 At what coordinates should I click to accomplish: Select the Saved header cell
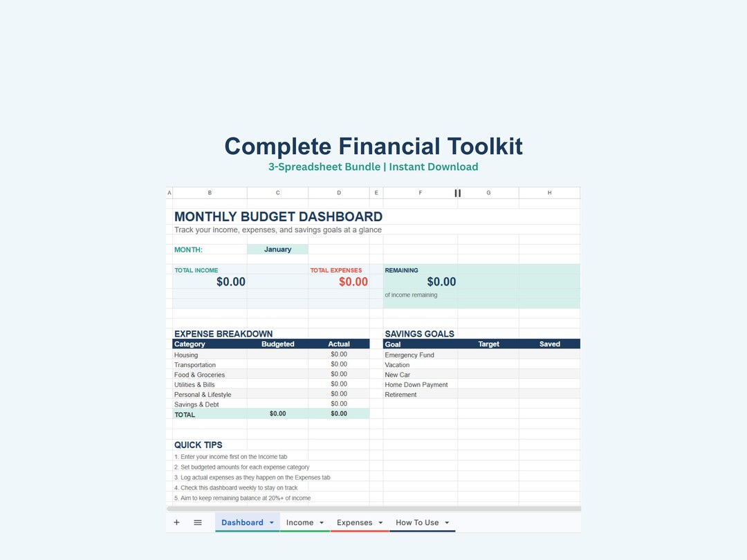549,344
